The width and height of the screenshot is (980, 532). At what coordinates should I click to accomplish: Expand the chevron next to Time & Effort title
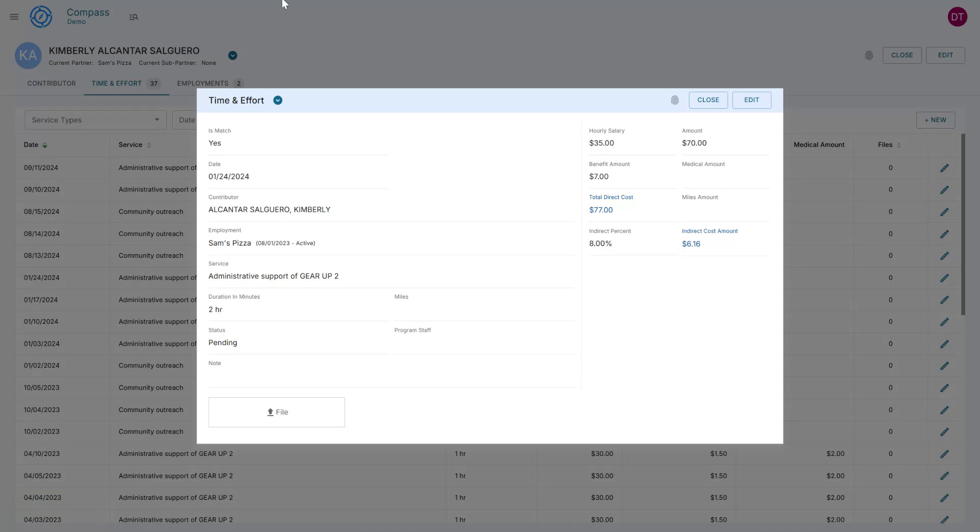coord(278,100)
